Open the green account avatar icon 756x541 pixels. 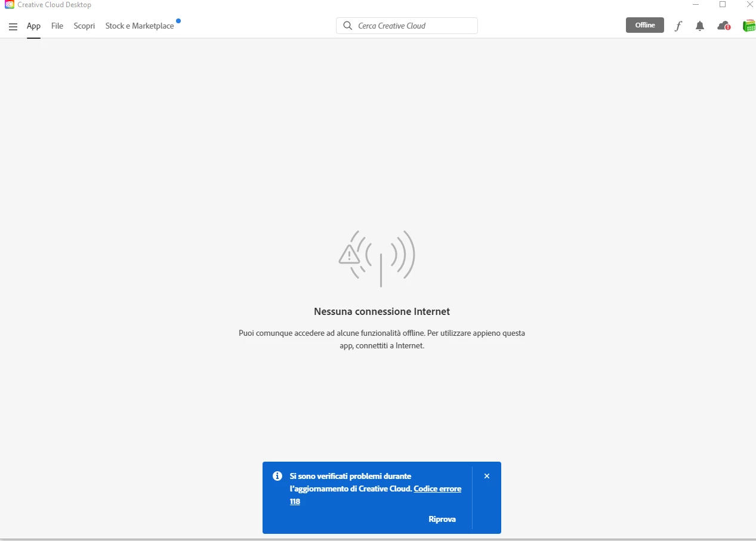coord(749,26)
